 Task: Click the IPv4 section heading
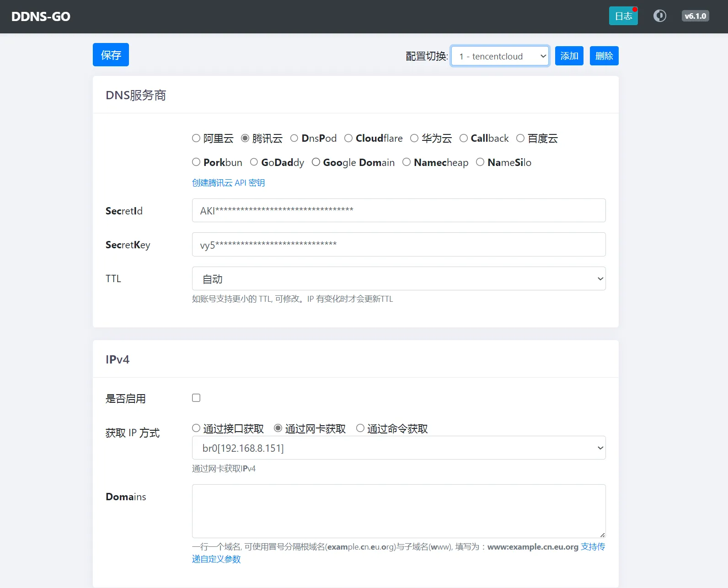tap(118, 359)
